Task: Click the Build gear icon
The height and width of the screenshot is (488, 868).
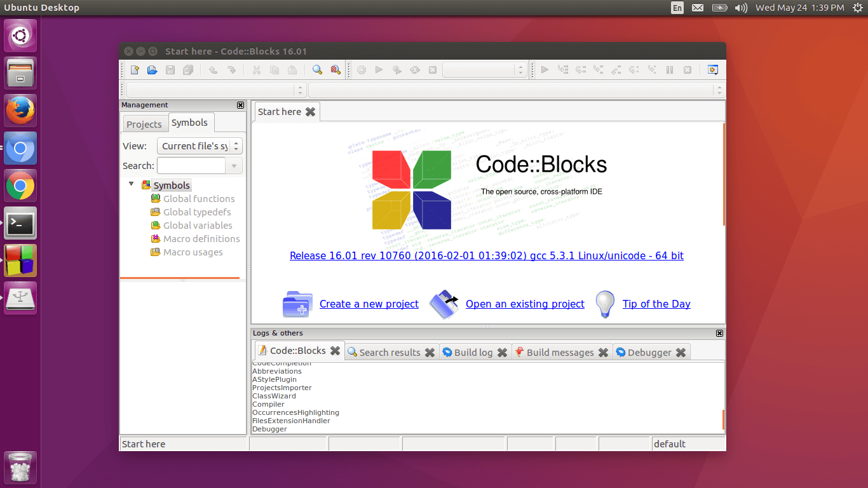Action: (362, 70)
